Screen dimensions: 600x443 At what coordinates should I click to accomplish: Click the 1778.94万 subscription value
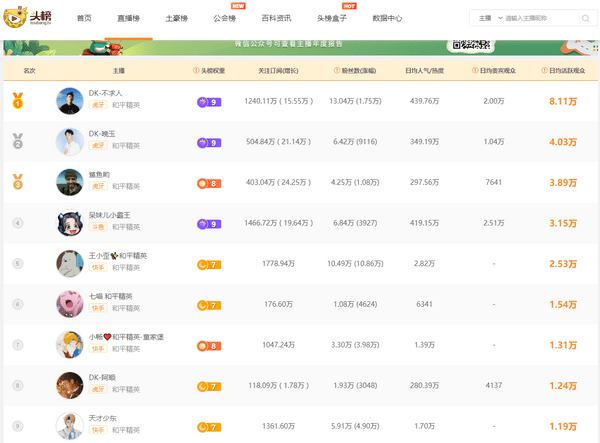click(x=278, y=264)
